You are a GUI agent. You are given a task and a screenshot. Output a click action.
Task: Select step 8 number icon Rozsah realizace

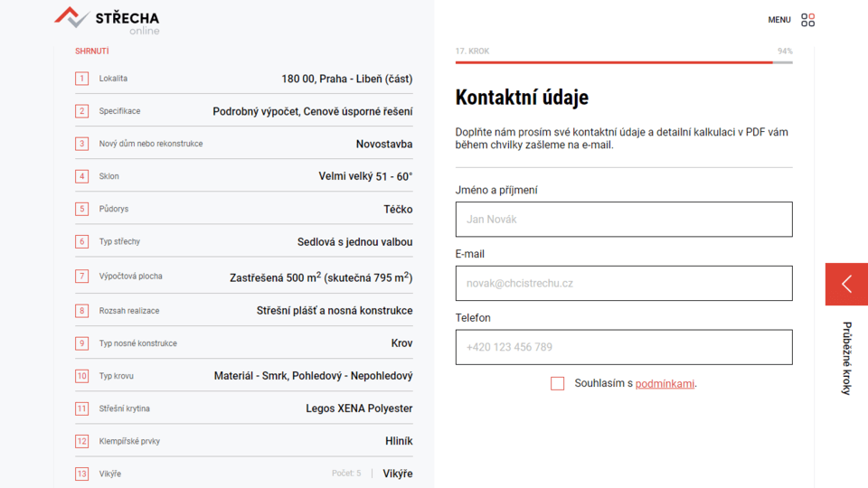click(x=82, y=311)
